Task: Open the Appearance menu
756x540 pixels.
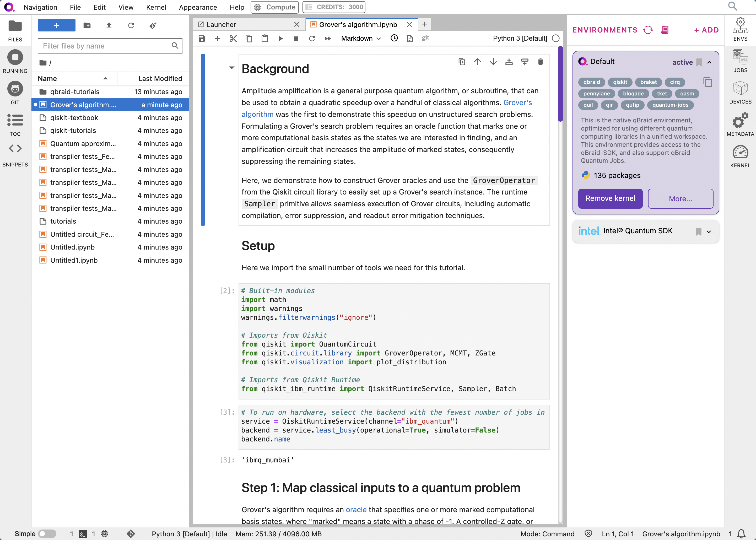Action: pyautogui.click(x=198, y=7)
